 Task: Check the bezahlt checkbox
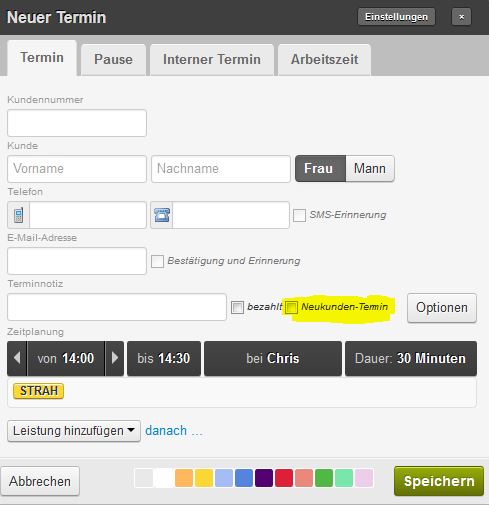click(x=237, y=307)
